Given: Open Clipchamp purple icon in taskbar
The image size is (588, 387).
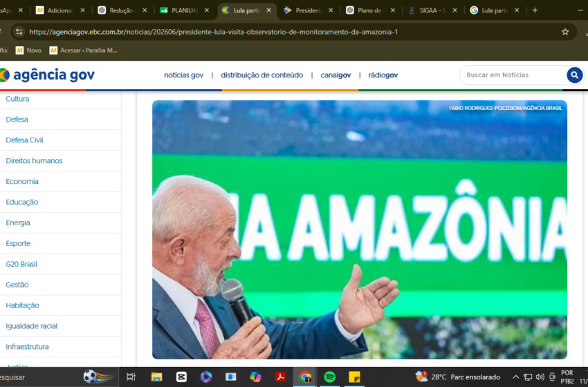Looking at the screenshot, I should point(206,377).
